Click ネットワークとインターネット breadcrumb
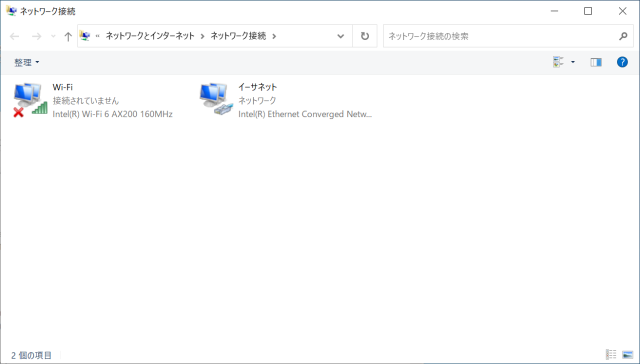This screenshot has height=364, width=640. (150, 36)
